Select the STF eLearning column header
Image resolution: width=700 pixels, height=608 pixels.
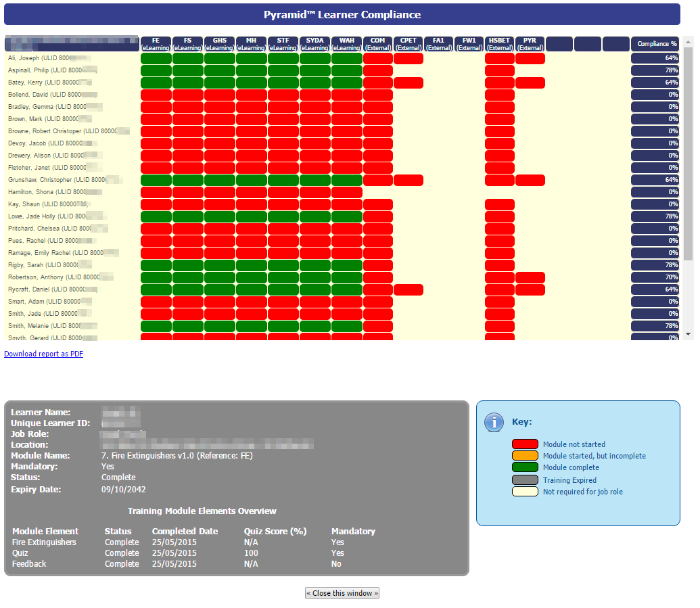click(283, 44)
